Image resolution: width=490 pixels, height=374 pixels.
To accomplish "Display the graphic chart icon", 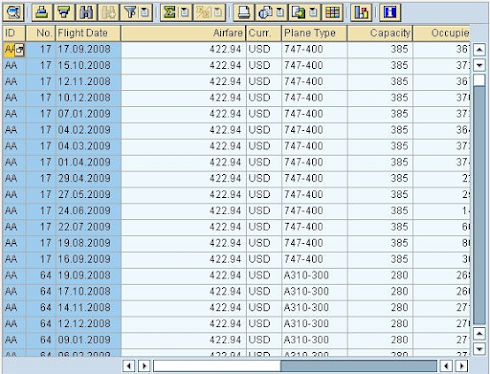I will pyautogui.click(x=361, y=13).
